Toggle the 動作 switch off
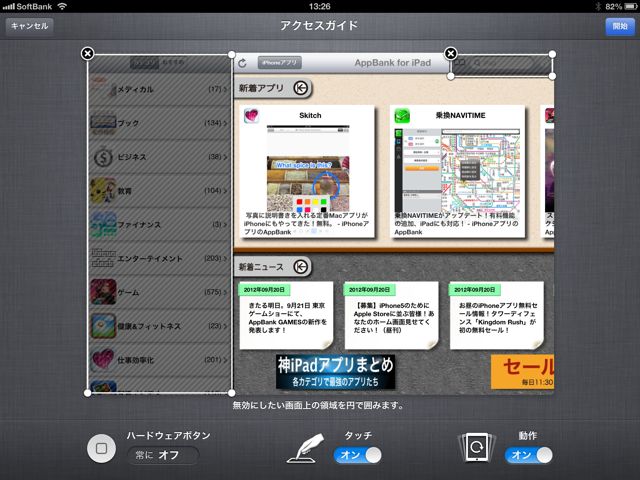 (529, 455)
